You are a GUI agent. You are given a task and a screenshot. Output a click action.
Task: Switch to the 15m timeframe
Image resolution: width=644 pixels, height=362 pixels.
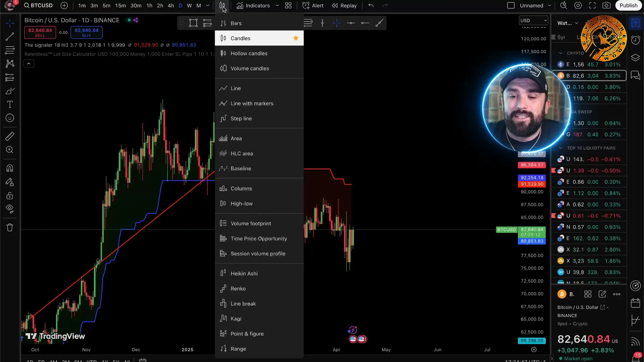pyautogui.click(x=120, y=6)
